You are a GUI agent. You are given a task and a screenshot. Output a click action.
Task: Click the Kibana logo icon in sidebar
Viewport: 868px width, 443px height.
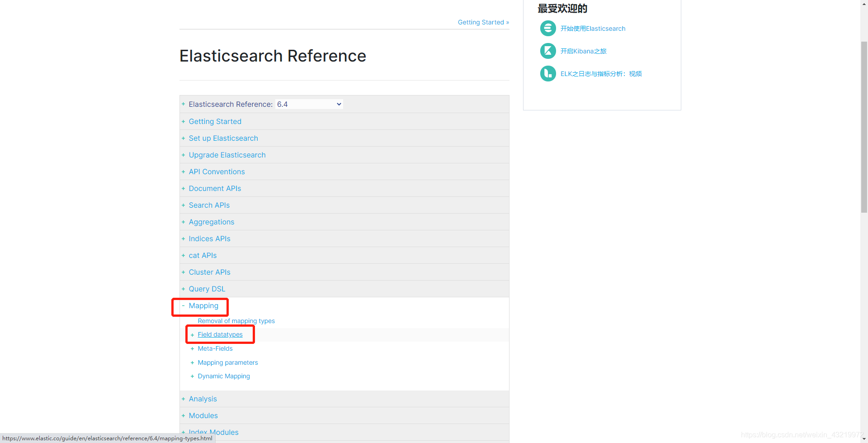click(548, 51)
